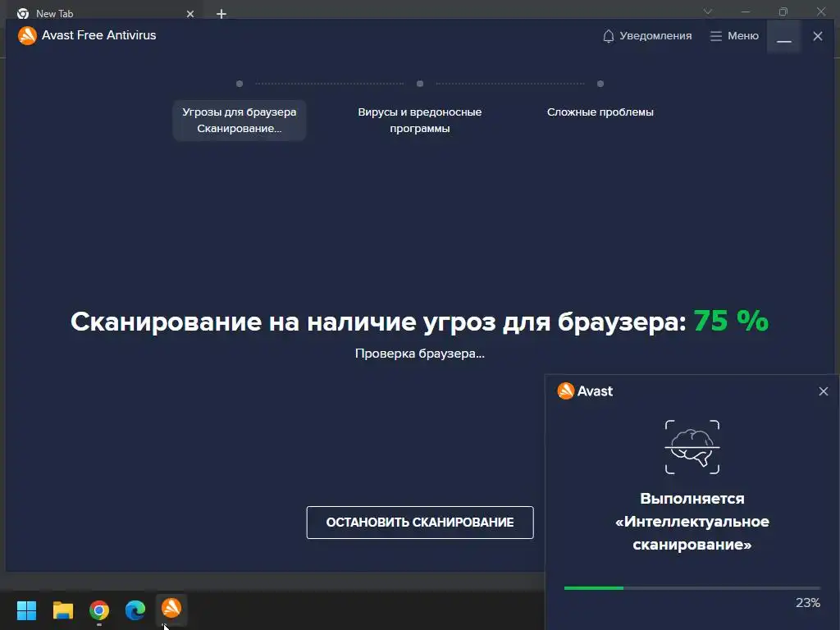Viewport: 840px width, 630px height.
Task: Select the New Tab tab in Chrome
Action: click(105, 13)
